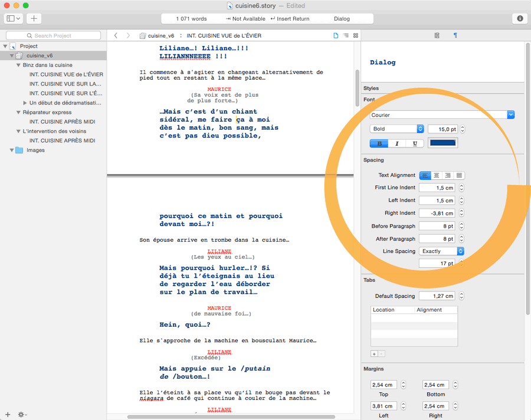The width and height of the screenshot is (531, 420).
Task: Click the font size field
Action: (x=442, y=129)
